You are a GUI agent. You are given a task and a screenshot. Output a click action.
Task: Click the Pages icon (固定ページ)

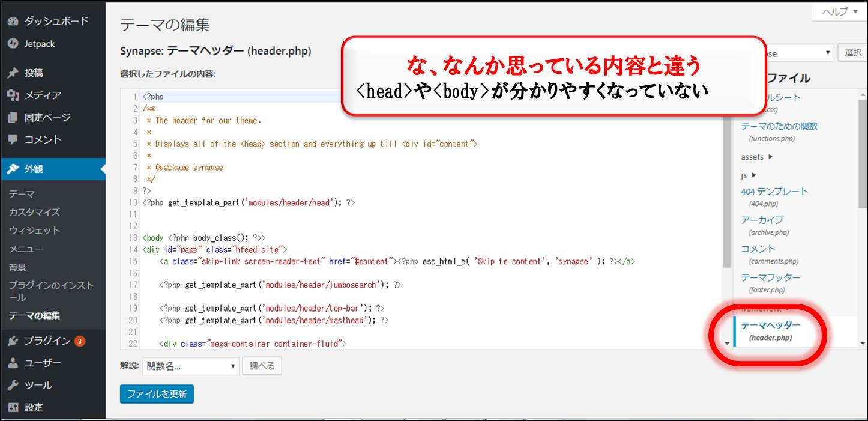[x=13, y=118]
